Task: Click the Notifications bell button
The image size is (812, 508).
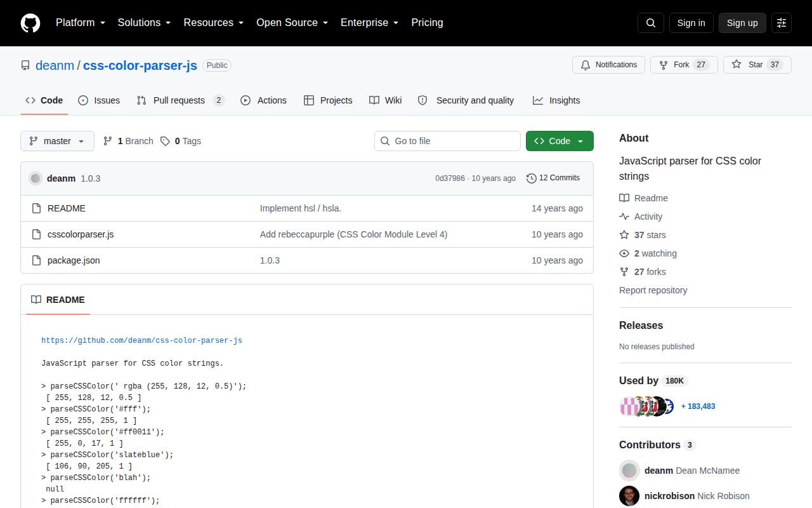Action: tap(609, 65)
